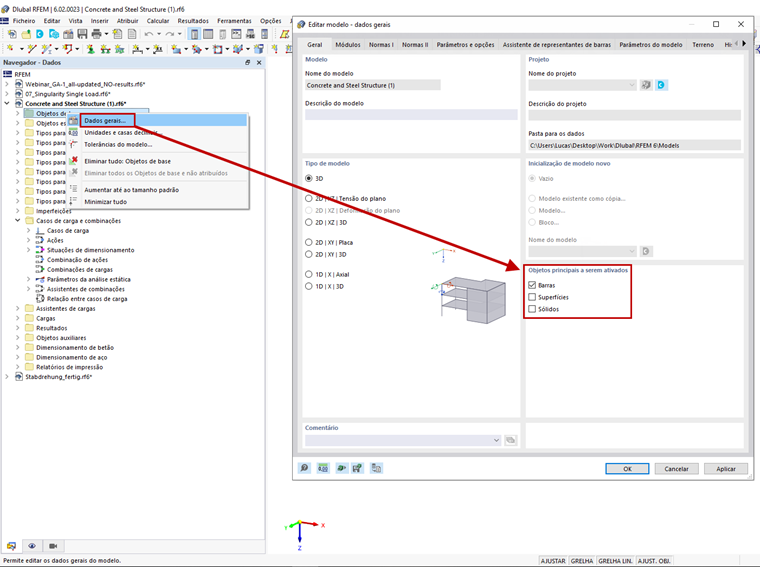
Task: Open navigator display (eye) tab icon
Action: point(32,546)
